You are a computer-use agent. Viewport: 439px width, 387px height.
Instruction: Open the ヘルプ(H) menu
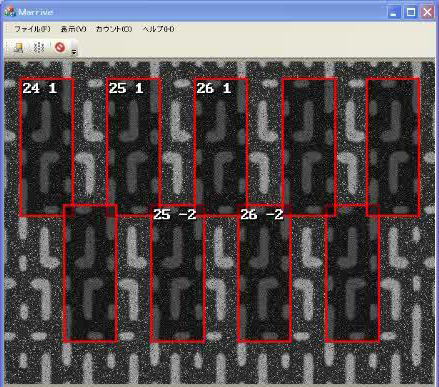[158, 29]
